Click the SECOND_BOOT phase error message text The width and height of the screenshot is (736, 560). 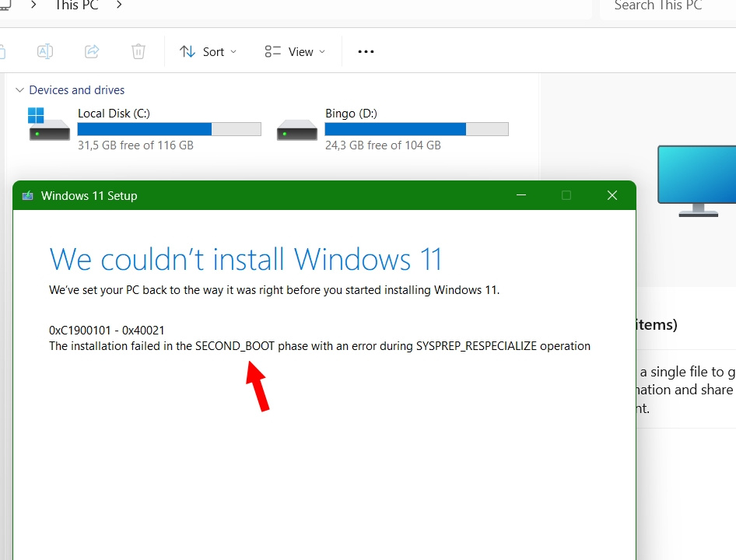click(320, 346)
